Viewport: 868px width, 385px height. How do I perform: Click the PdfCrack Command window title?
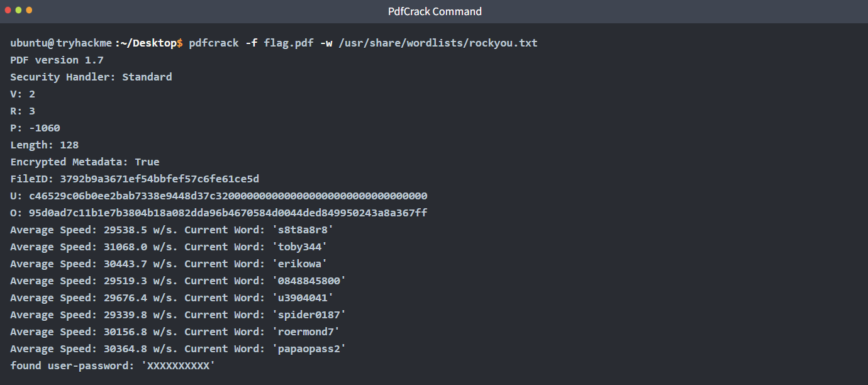click(435, 11)
